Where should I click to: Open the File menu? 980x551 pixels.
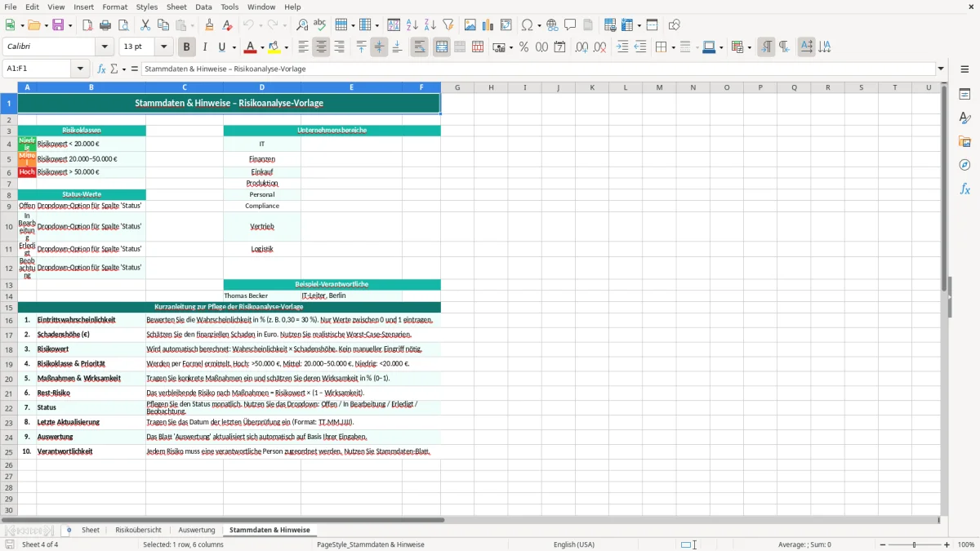click(x=10, y=7)
